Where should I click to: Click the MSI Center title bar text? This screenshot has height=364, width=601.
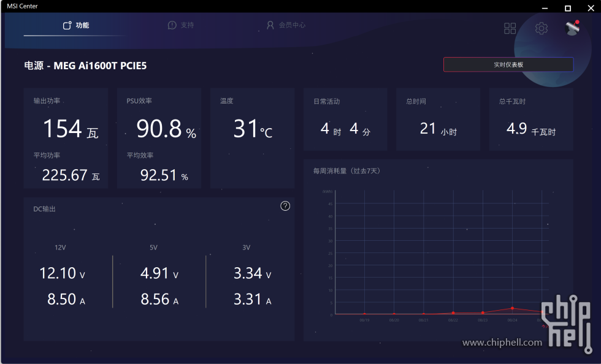[22, 6]
